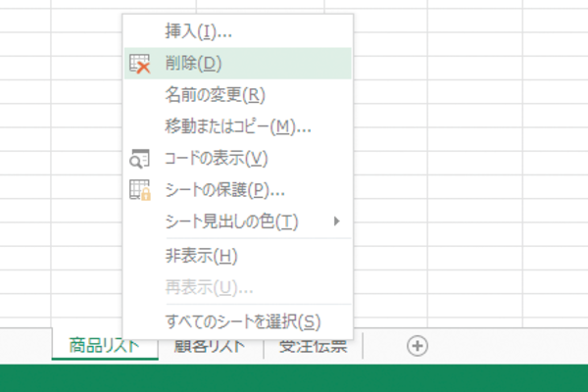This screenshot has height=392, width=588.
Task: Click the disabled 再表示(U)... entry
Action: 238,288
